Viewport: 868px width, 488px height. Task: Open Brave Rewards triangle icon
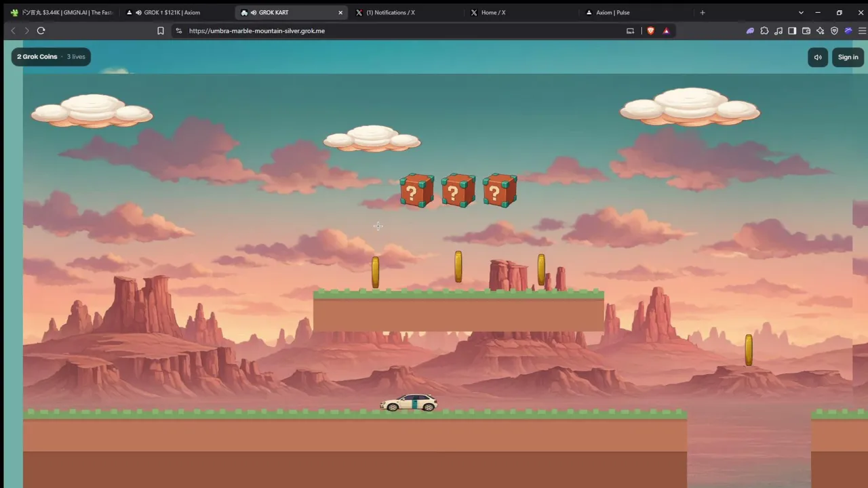[666, 30]
